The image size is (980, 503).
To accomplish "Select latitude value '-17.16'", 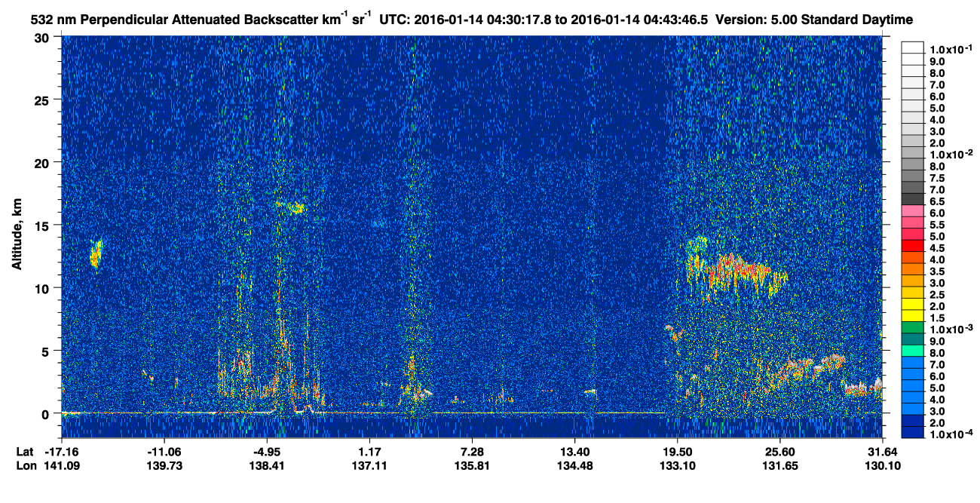I will point(61,451).
